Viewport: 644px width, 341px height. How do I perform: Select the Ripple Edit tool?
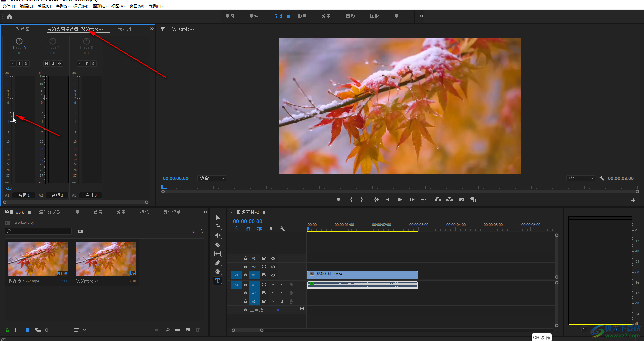[x=217, y=236]
